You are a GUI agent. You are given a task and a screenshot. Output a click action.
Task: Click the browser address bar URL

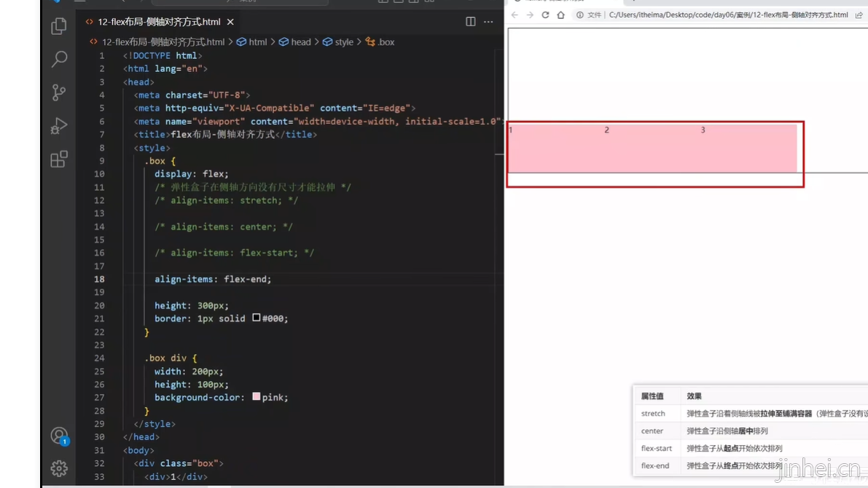pyautogui.click(x=728, y=15)
